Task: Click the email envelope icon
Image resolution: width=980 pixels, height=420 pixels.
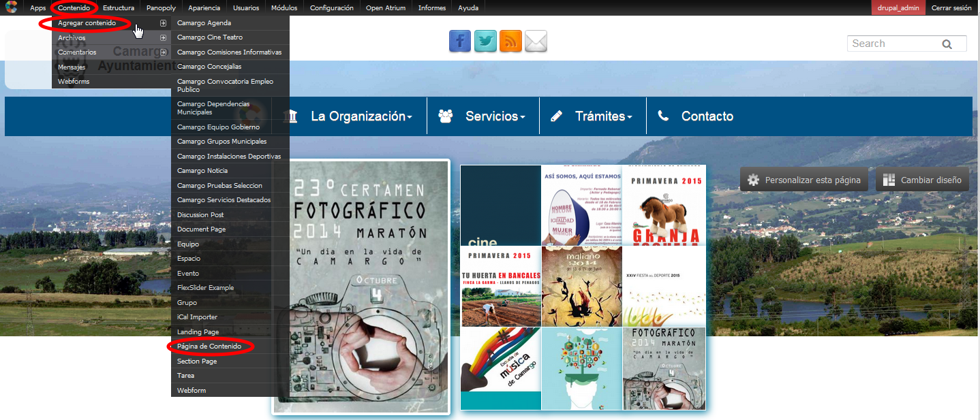Action: (536, 41)
